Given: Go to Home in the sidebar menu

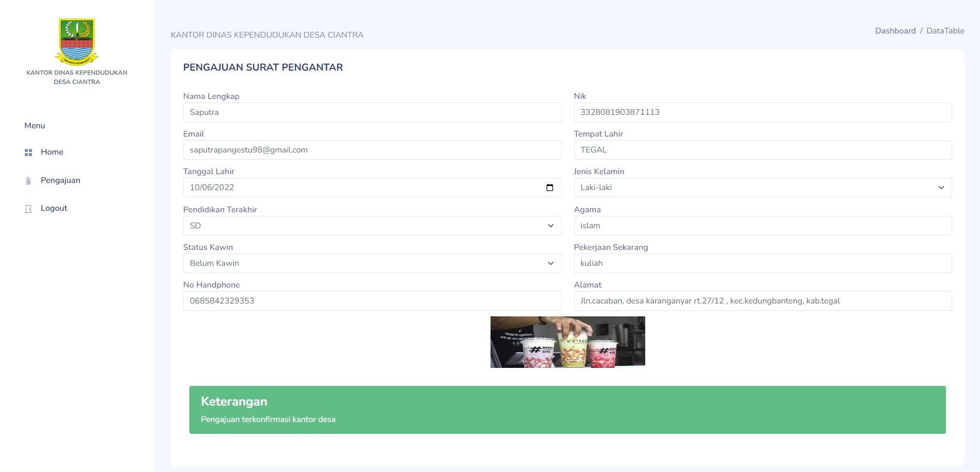Looking at the screenshot, I should [52, 152].
